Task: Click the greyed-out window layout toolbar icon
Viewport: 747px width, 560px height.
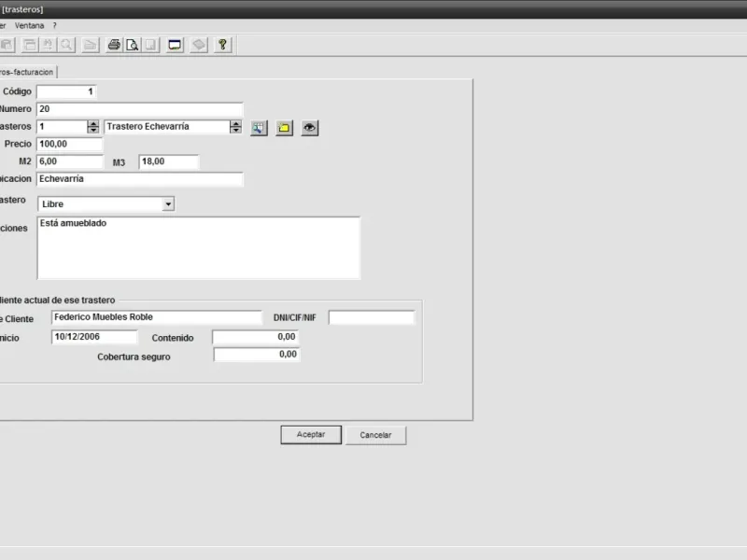Action: (30, 45)
